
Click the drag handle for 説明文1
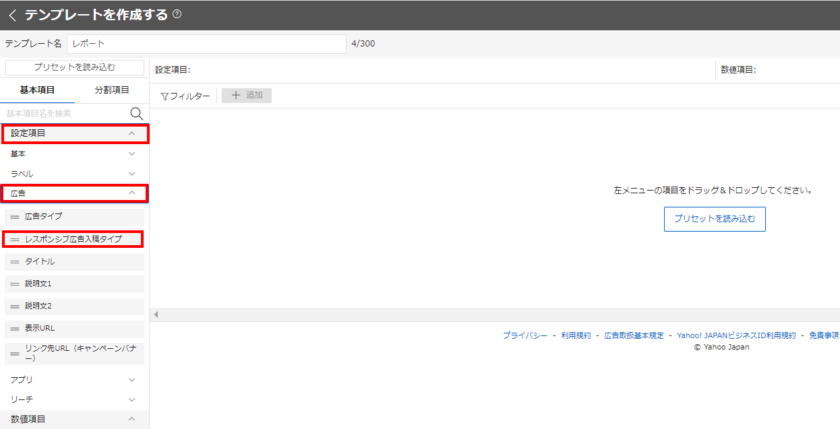point(15,284)
